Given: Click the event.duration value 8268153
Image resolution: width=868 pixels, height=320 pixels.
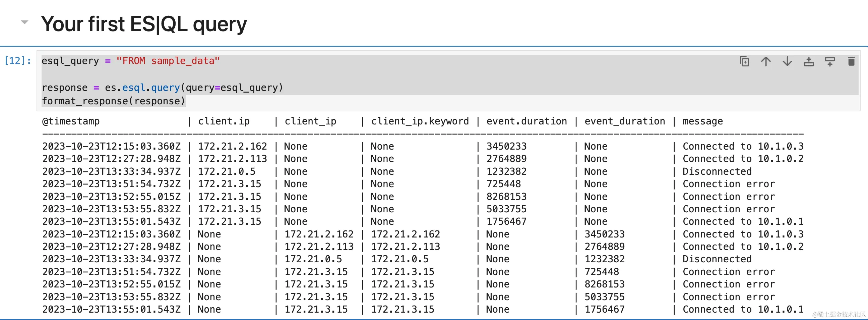Looking at the screenshot, I should coord(506,197).
